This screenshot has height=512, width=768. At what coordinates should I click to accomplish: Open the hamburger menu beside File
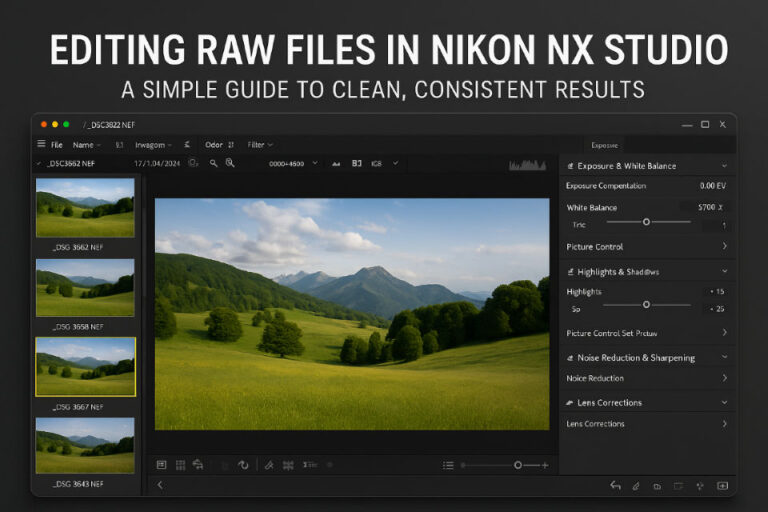[x=41, y=144]
